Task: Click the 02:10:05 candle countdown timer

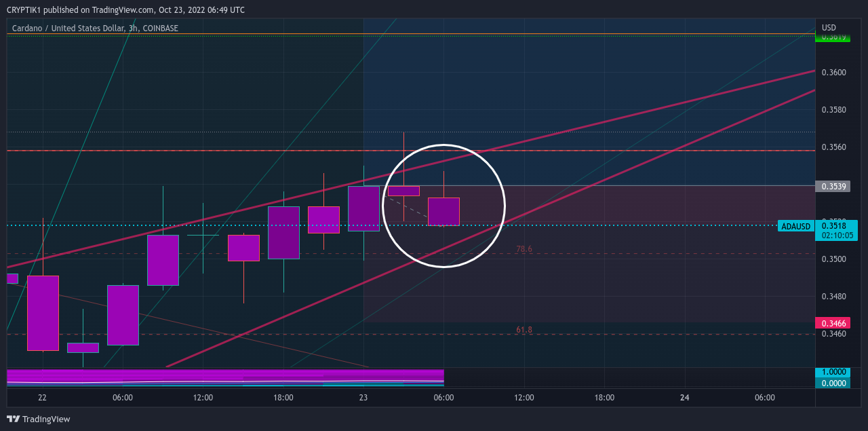Action: 838,236
